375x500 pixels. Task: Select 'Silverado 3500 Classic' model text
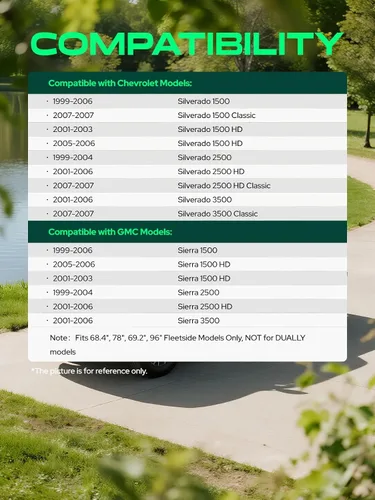tap(217, 214)
